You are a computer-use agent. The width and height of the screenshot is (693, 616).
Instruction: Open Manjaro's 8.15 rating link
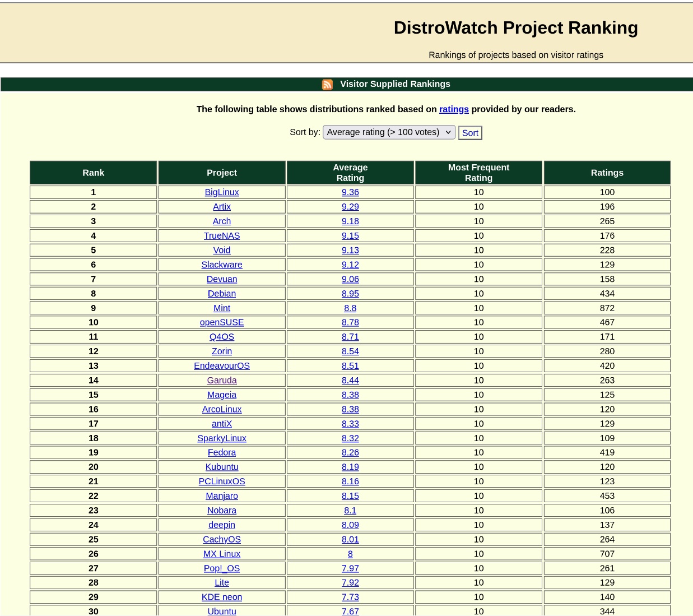pyautogui.click(x=350, y=497)
